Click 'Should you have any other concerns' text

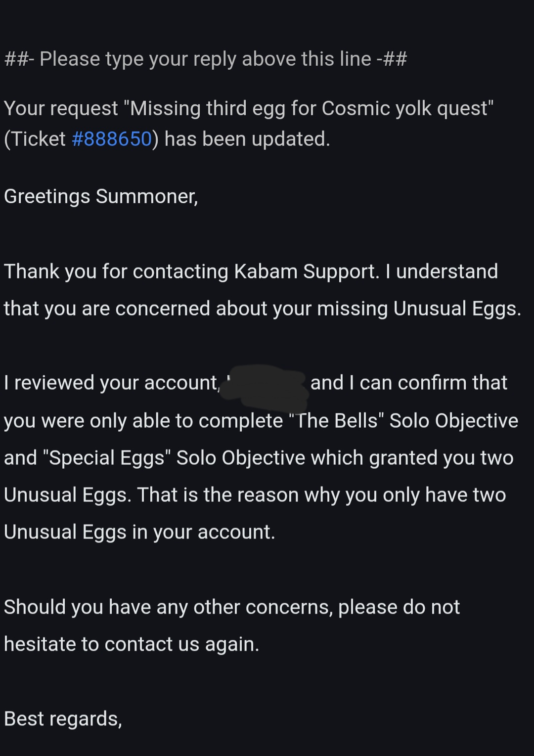pyautogui.click(x=168, y=607)
